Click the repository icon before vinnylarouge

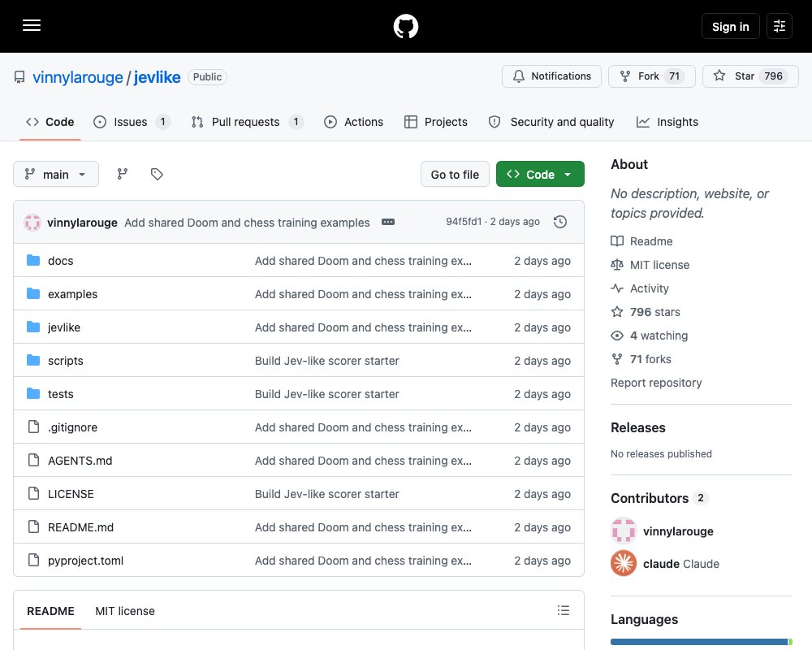[19, 77]
